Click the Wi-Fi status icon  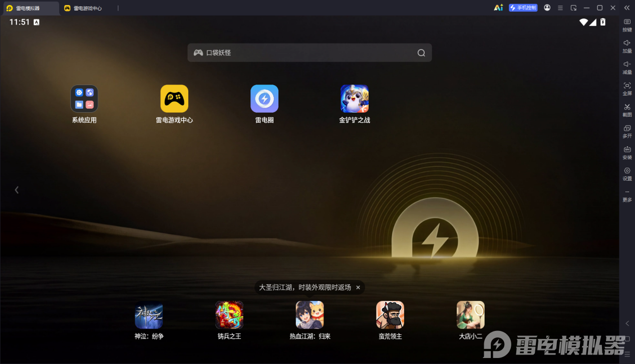583,22
